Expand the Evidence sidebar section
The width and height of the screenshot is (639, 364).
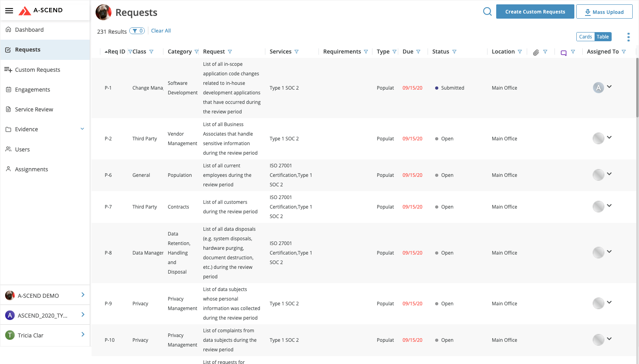83,129
